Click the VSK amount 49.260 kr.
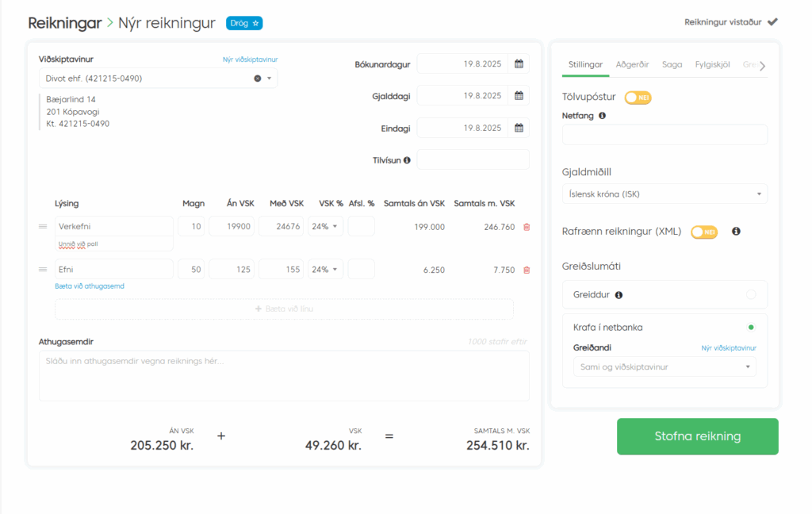 coord(333,446)
